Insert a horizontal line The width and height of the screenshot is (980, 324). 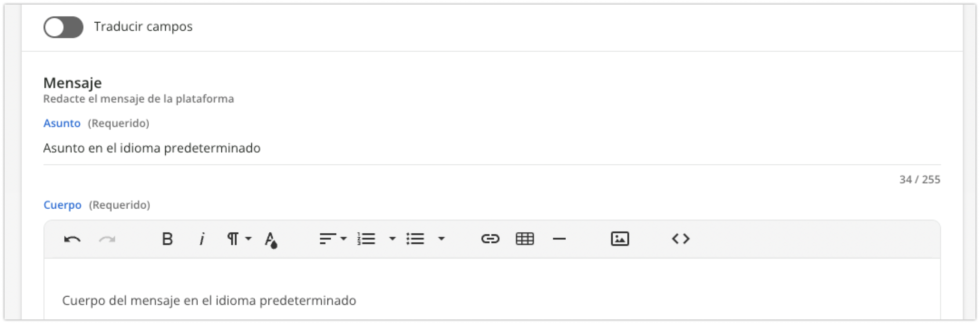tap(559, 239)
